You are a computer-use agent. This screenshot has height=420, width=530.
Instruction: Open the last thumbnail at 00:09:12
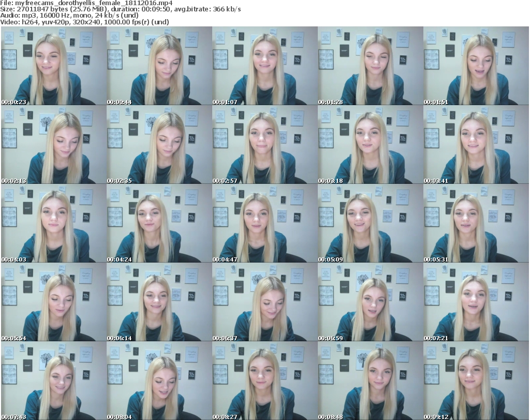pos(475,381)
